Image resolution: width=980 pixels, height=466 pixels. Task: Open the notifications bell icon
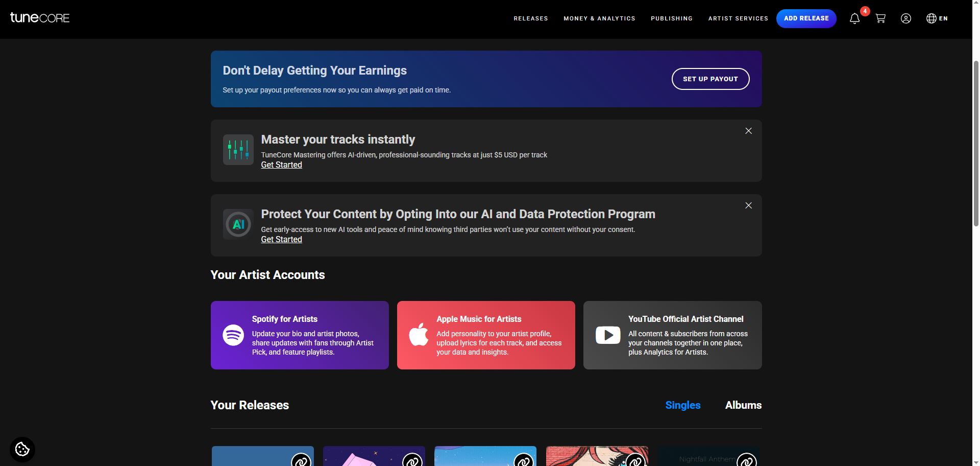coord(855,18)
